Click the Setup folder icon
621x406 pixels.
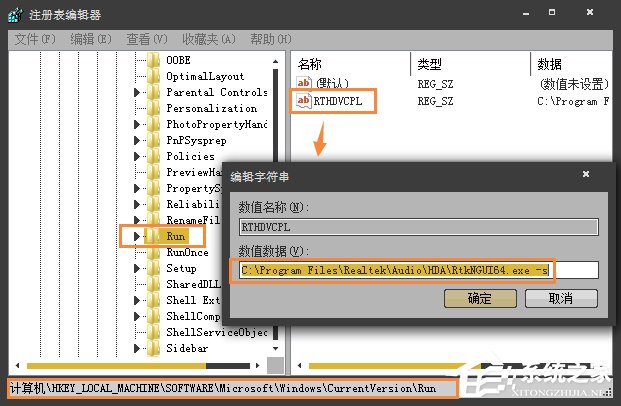(153, 268)
